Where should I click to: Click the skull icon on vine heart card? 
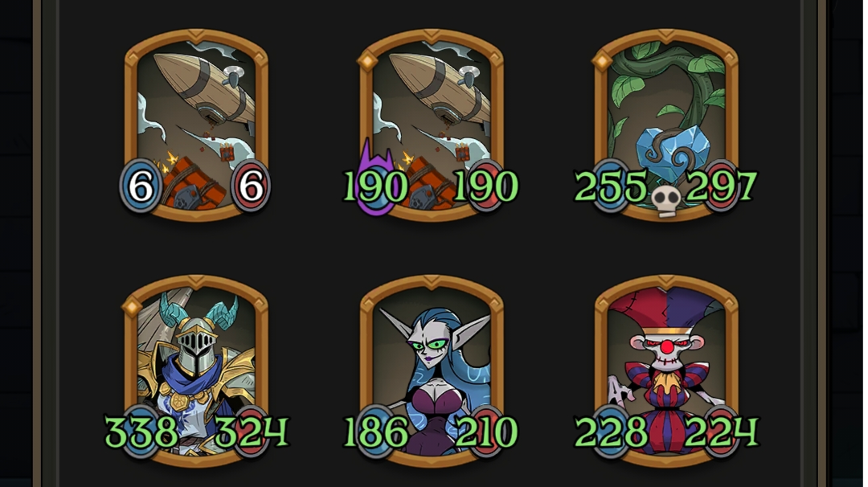(666, 202)
